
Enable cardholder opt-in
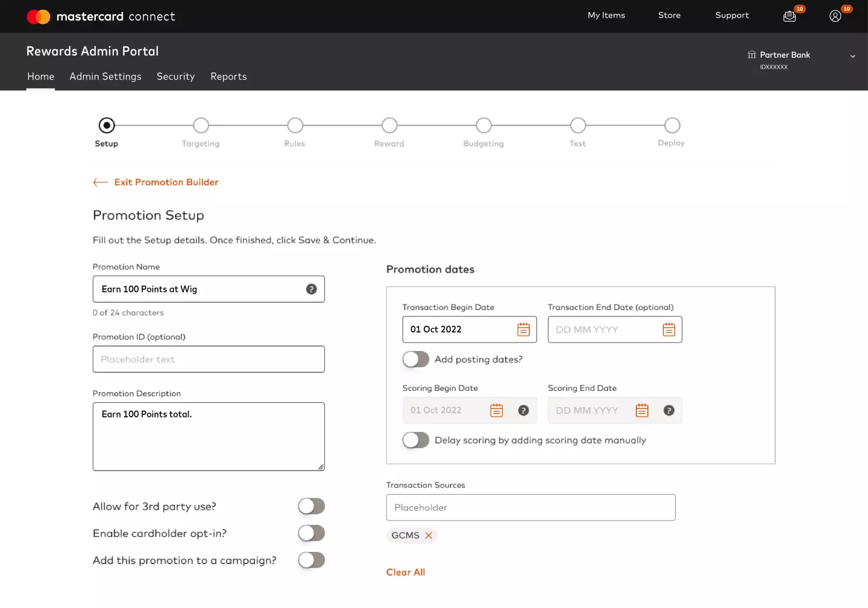click(x=311, y=533)
